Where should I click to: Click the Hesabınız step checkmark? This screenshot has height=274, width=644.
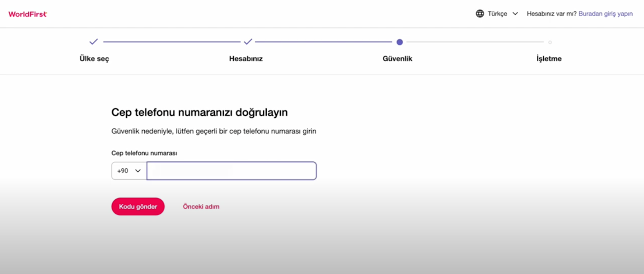pyautogui.click(x=248, y=42)
